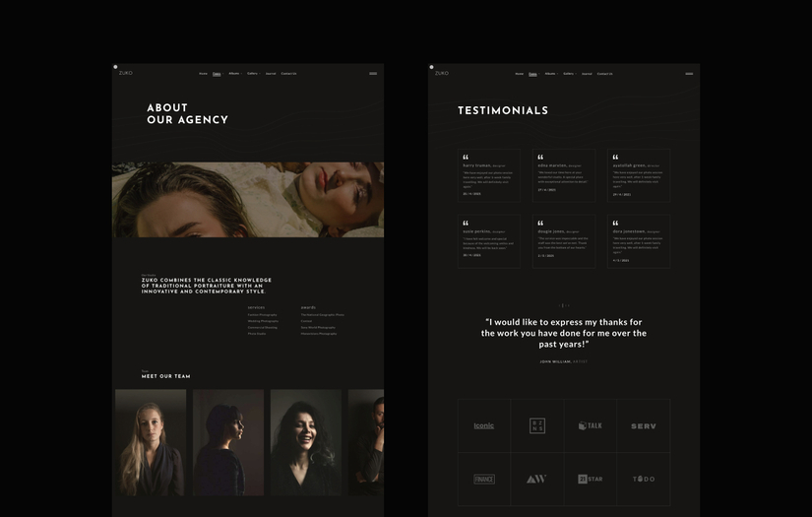Open the Pages dropdown on the About page
Viewport: 812px width, 517px height.
(x=218, y=74)
